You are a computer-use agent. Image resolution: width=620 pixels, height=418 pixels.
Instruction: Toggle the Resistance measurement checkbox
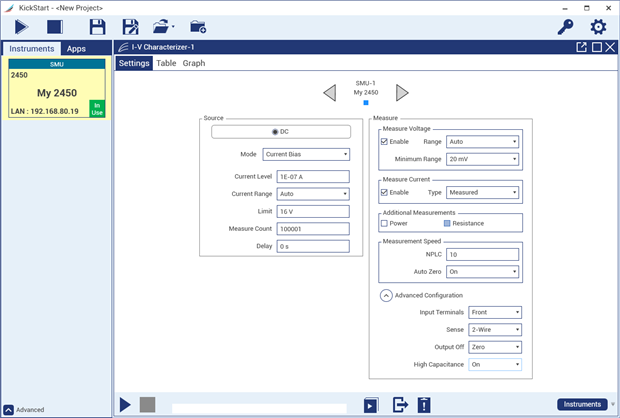coord(447,223)
